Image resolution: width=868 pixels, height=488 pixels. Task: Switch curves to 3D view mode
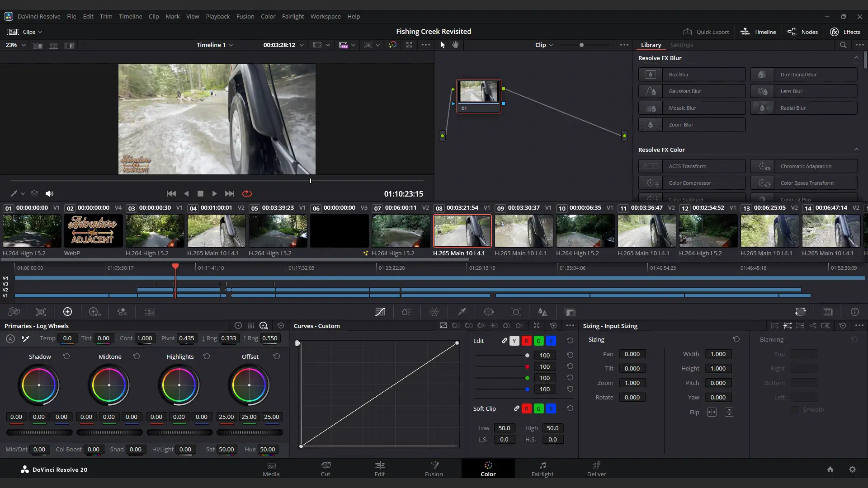[x=828, y=312]
